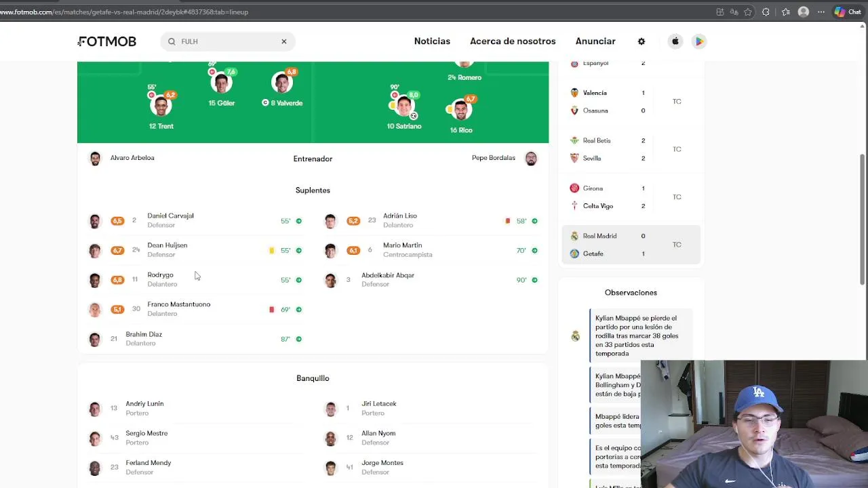The width and height of the screenshot is (868, 488).
Task: Open the settings gear icon
Action: 642,41
